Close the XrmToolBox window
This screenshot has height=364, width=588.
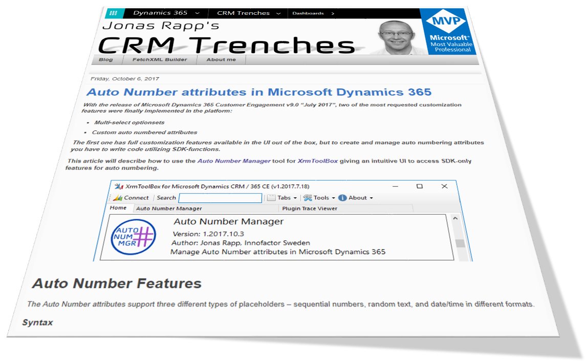pyautogui.click(x=444, y=186)
